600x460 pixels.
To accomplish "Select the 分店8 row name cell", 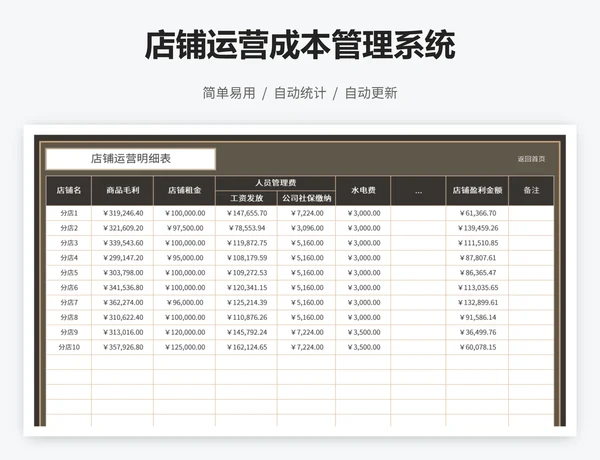I will pyautogui.click(x=69, y=318).
